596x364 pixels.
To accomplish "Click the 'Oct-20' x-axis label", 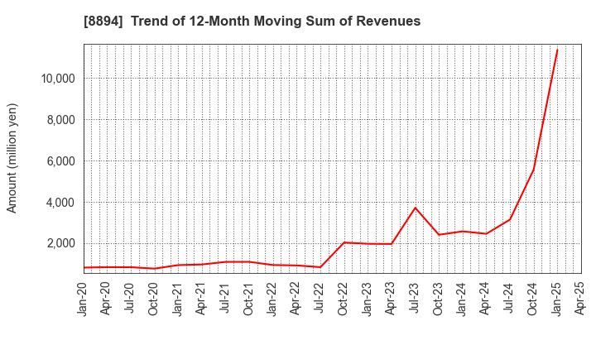I will pyautogui.click(x=153, y=299).
